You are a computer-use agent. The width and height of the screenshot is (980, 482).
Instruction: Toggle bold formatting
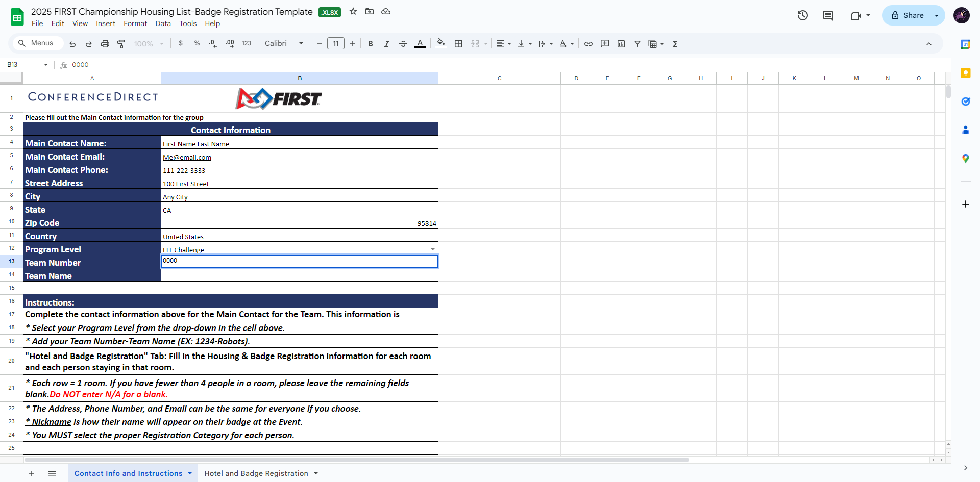[371, 44]
